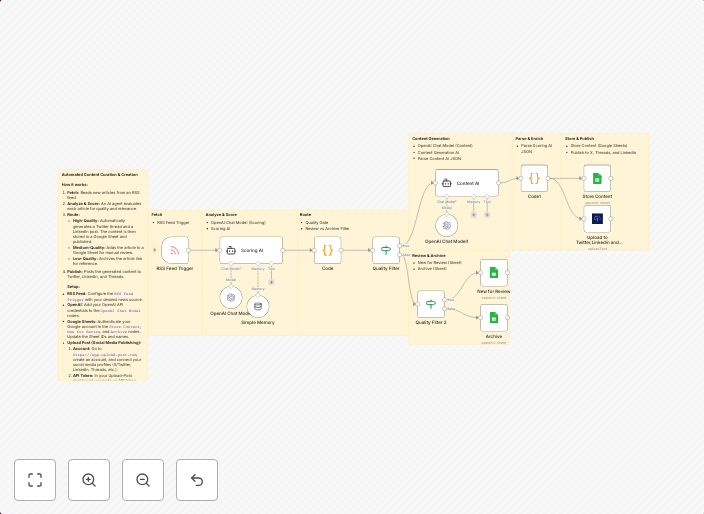Viewport: 704px width, 514px height.
Task: Click 'Quality Gate' bullet in Route note
Action: (x=317, y=223)
